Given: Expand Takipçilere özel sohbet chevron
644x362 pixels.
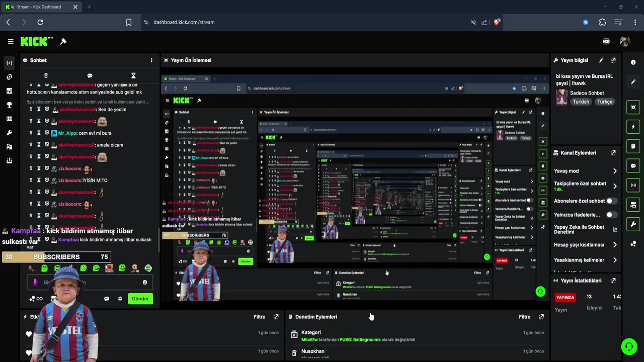Looking at the screenshot, I should 615,186.
